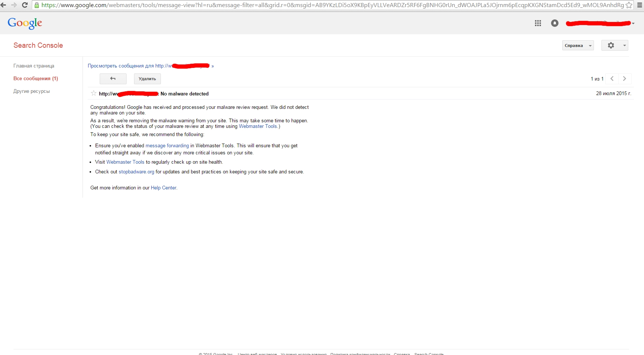Image resolution: width=644 pixels, height=355 pixels.
Task: Click the date '28 июля 2015 г.'
Action: pyautogui.click(x=613, y=94)
